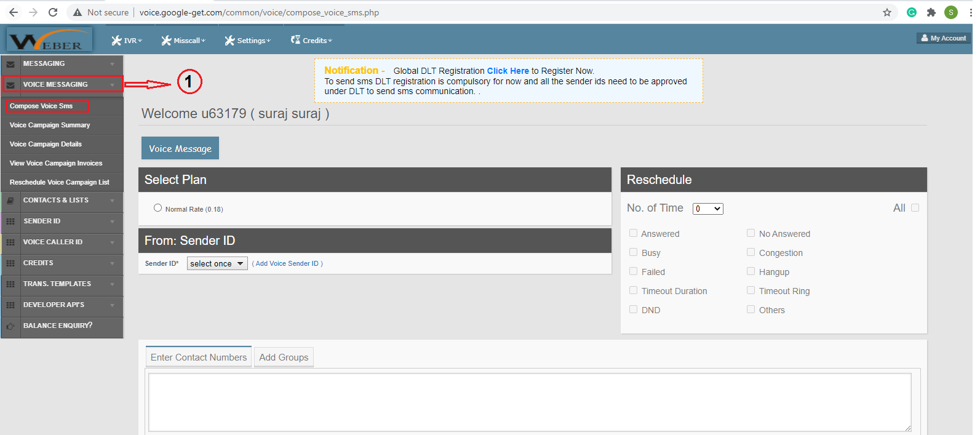980x435 pixels.
Task: Click the grid icon next to Sender ID
Action: (10, 221)
